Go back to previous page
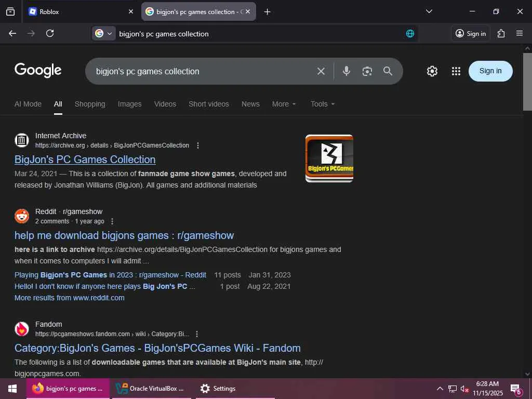The height and width of the screenshot is (399, 532). coord(12,33)
